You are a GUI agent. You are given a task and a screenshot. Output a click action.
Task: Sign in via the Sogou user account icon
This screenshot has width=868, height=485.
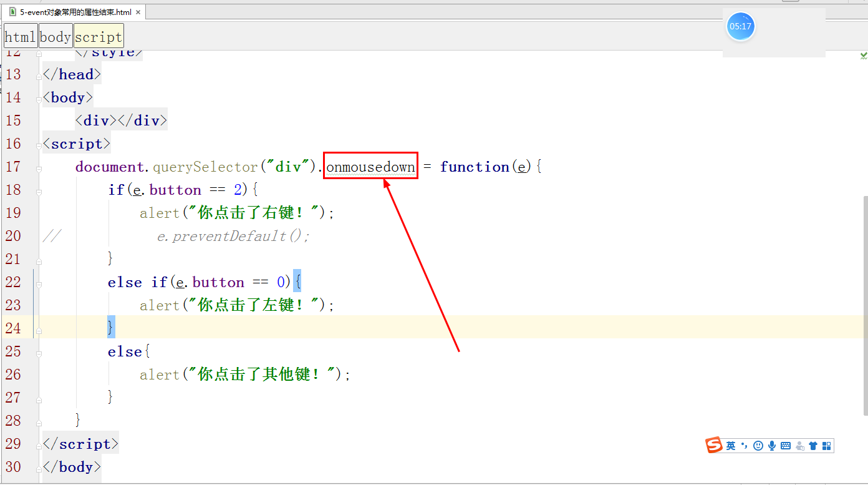801,446
